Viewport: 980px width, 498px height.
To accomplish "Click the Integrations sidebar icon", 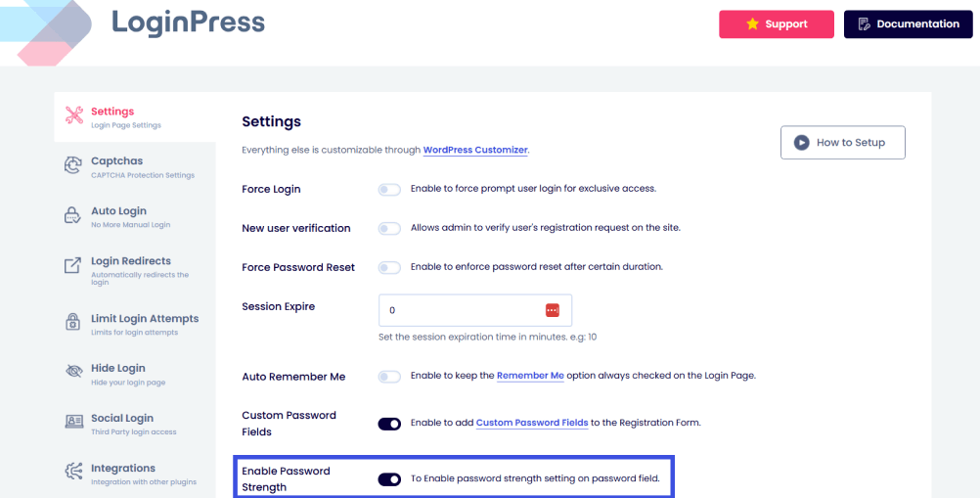I will pos(74,473).
